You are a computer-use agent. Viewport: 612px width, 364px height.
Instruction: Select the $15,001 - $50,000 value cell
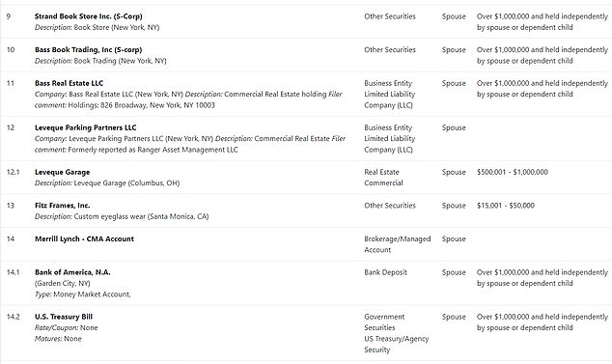[506, 206]
